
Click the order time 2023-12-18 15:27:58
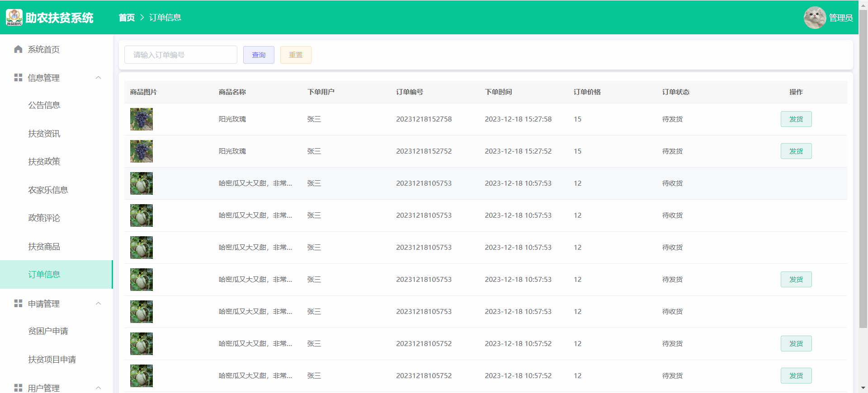(519, 119)
